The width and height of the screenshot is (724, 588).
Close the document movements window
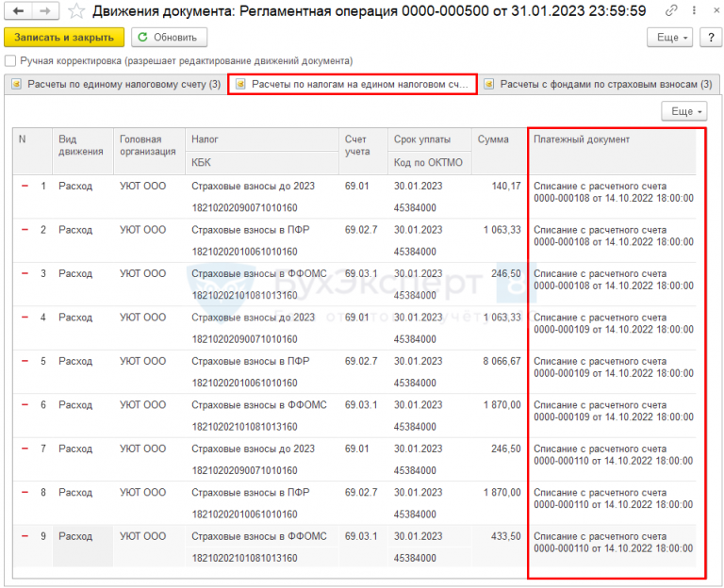click(716, 10)
